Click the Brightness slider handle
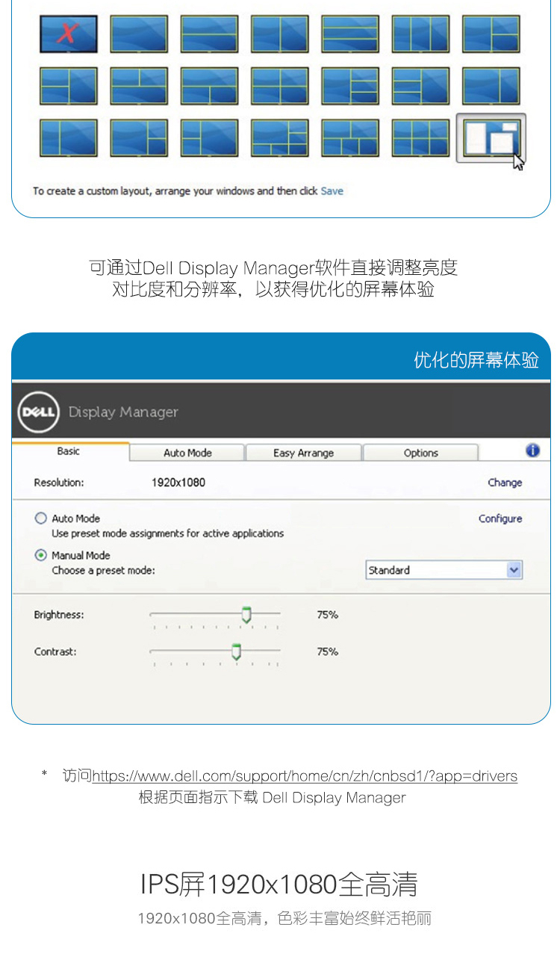560x954 pixels. coord(246,616)
